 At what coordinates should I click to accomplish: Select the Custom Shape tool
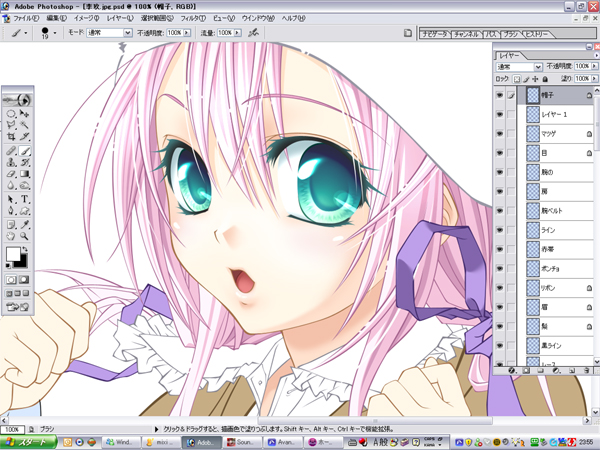pyautogui.click(x=24, y=211)
